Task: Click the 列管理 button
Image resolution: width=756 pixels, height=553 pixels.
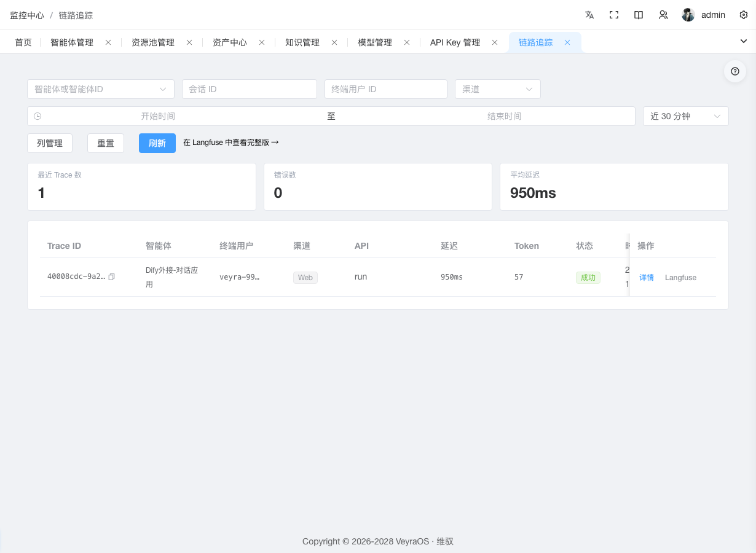Action: click(x=50, y=143)
